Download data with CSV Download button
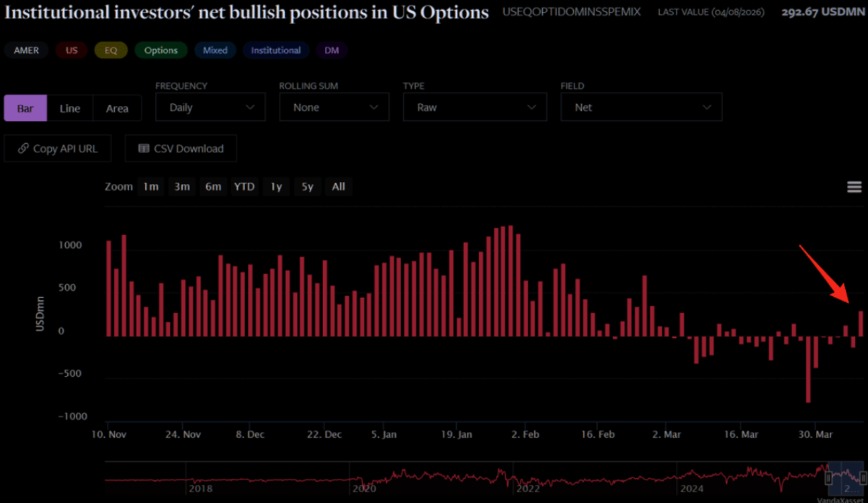This screenshot has height=503, width=868. pyautogui.click(x=181, y=148)
